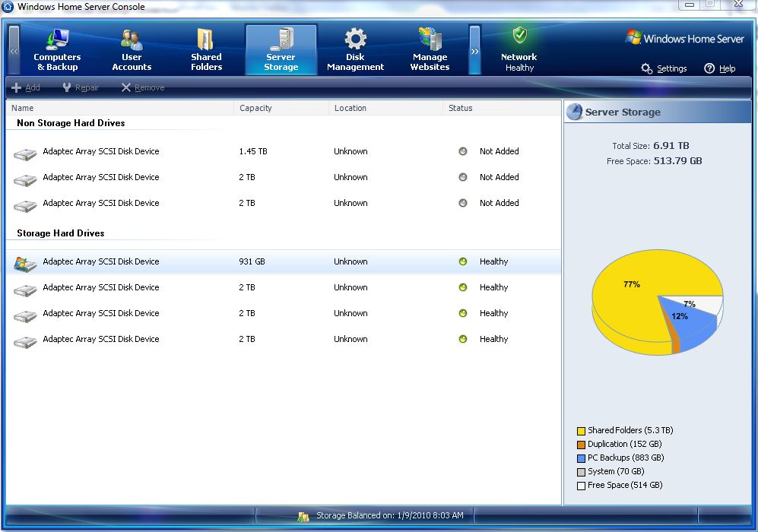Open the Help link
The width and height of the screenshot is (758, 532).
point(719,68)
